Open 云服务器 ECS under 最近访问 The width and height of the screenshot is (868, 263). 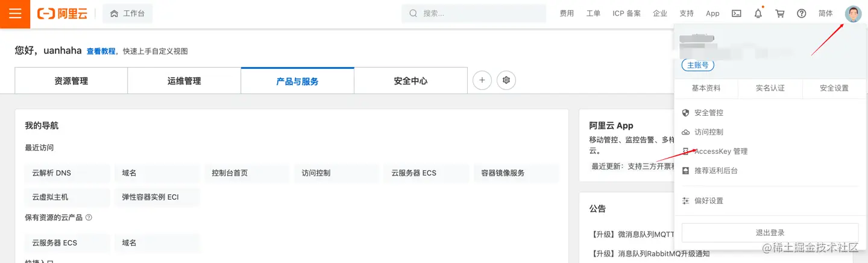427,173
